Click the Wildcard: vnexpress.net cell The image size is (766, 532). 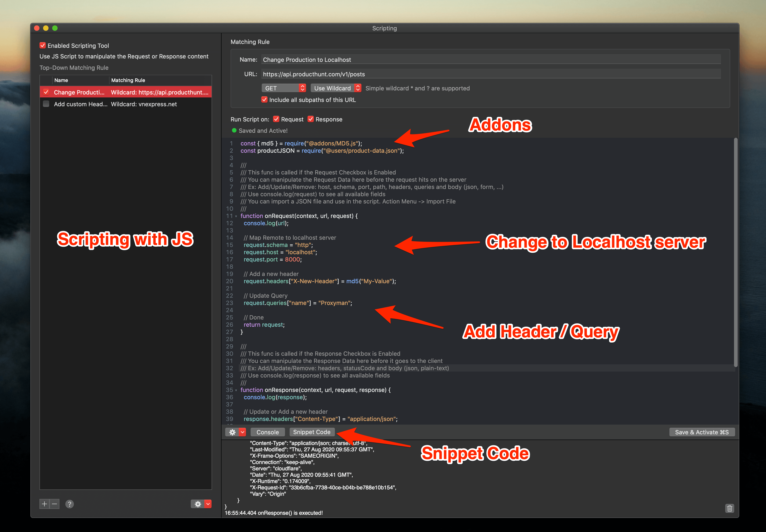[144, 104]
